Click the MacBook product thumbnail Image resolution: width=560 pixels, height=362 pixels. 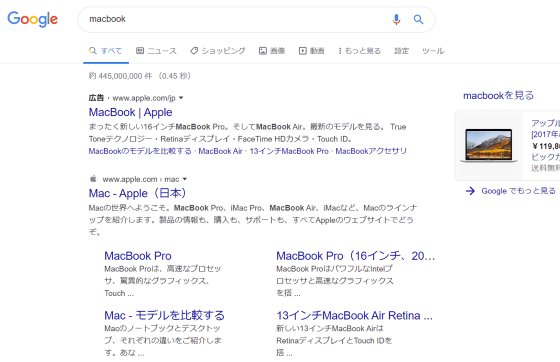(x=489, y=145)
